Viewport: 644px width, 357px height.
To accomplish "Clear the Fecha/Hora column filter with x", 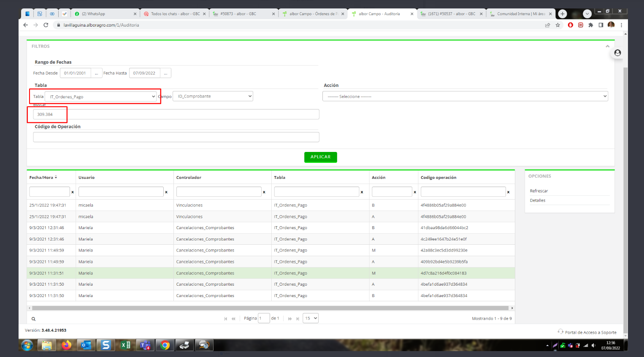I will (73, 192).
